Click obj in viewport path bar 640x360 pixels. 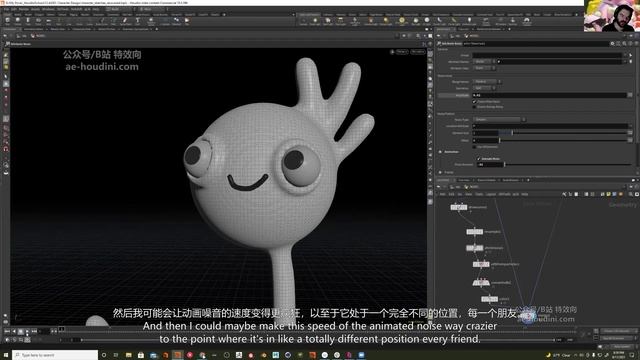pyautogui.click(x=24, y=36)
